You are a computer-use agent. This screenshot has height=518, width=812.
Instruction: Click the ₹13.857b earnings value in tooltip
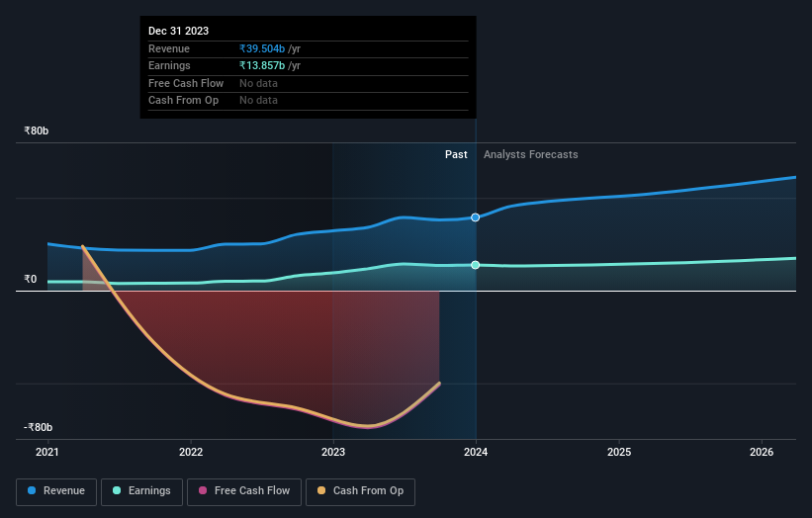coord(262,65)
